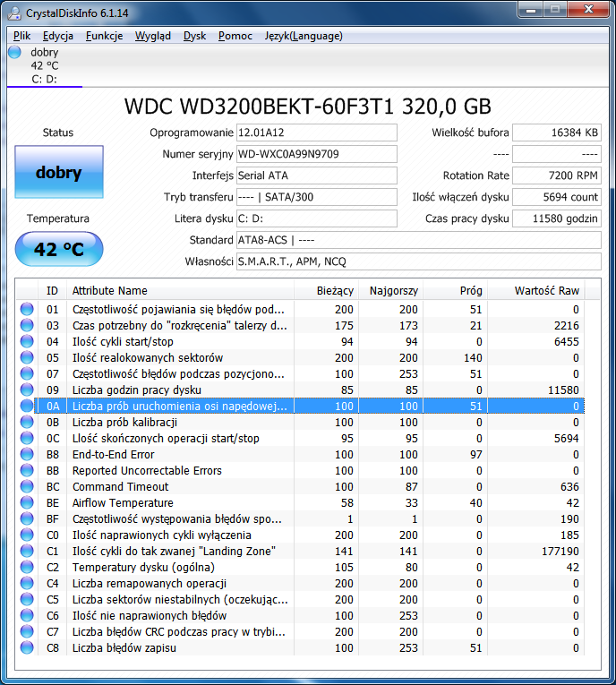Open the Edycja menu

pos(57,36)
